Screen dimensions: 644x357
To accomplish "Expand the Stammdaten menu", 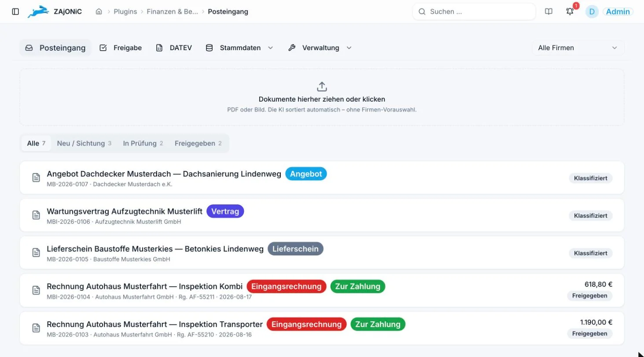I will point(239,48).
